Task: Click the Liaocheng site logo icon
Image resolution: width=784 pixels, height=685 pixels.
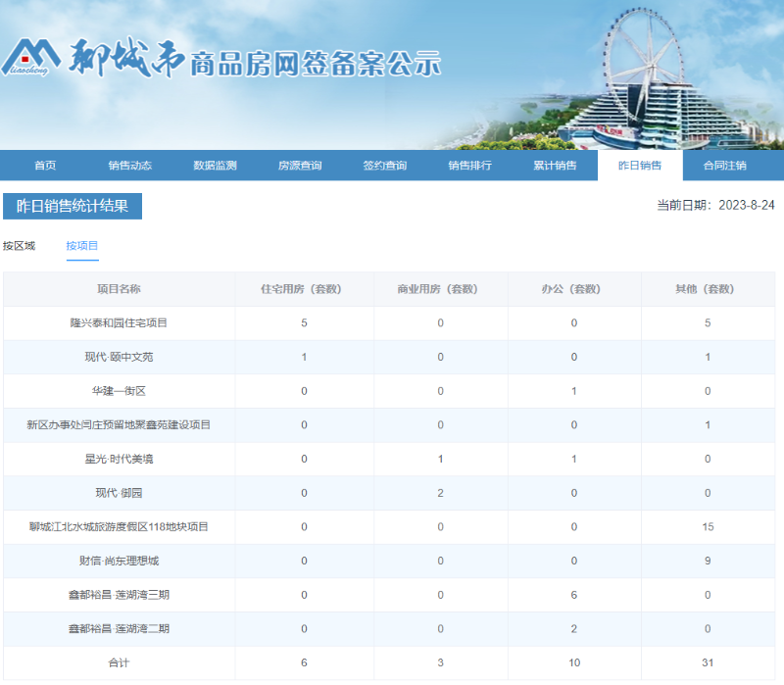Action: [x=32, y=62]
